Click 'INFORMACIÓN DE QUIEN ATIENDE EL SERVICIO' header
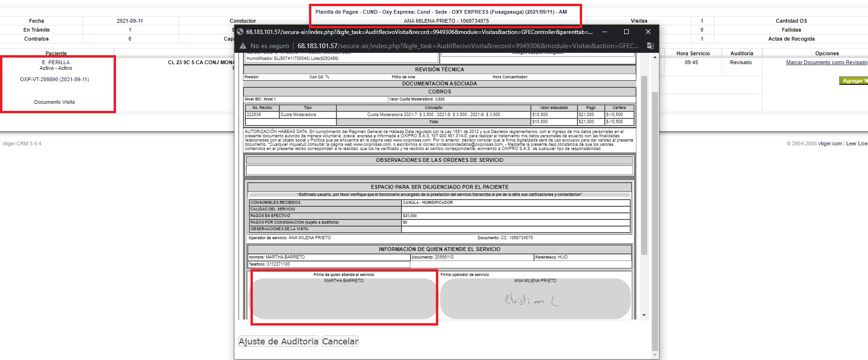 pos(440,249)
